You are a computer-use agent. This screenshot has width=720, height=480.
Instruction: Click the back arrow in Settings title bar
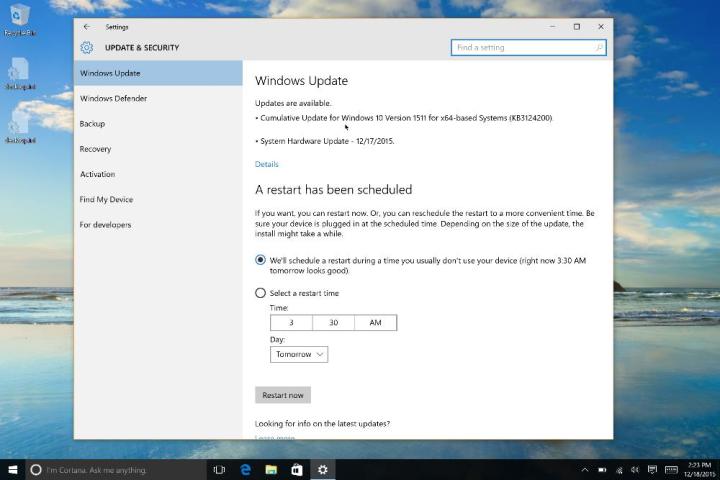[x=86, y=27]
